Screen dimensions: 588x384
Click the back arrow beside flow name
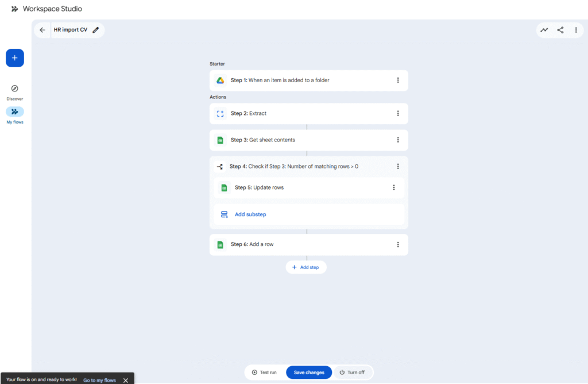(x=42, y=30)
